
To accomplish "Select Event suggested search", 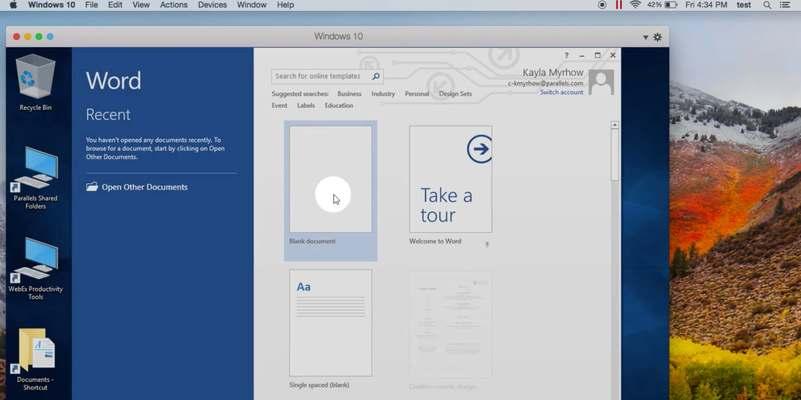I will [279, 106].
